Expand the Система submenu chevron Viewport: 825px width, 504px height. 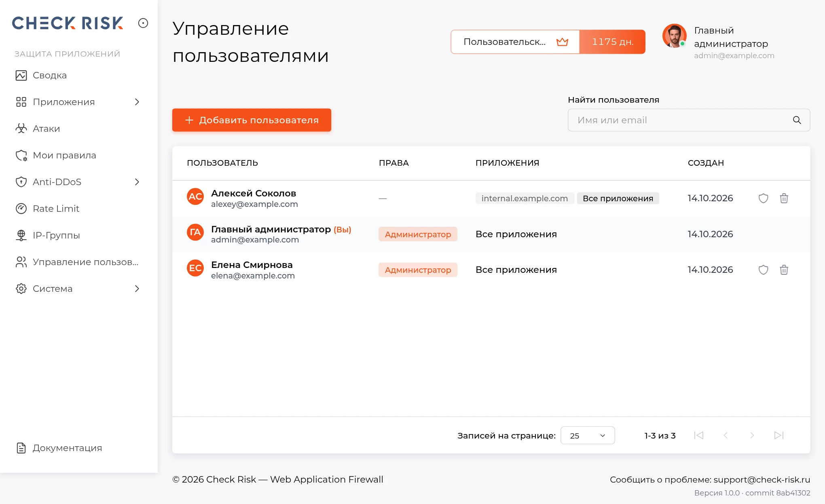137,289
